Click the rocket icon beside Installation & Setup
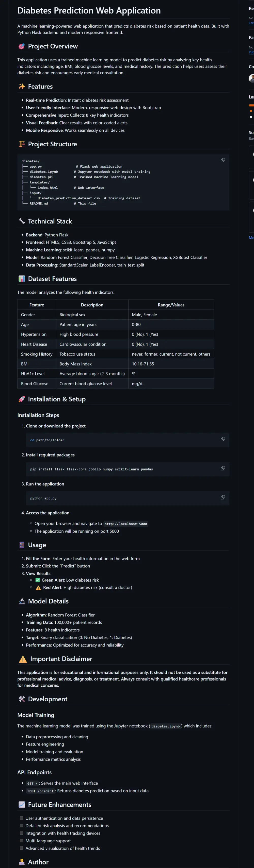 22,399
